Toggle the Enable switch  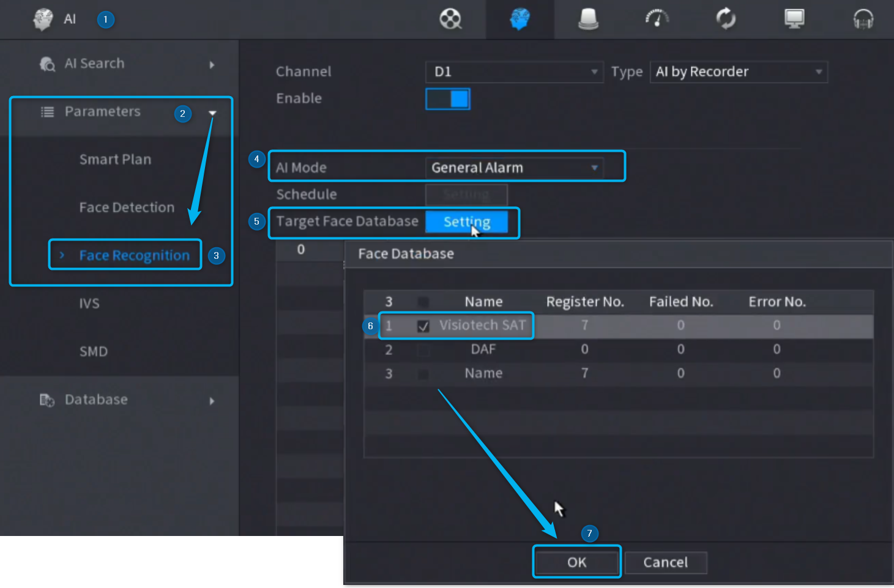[448, 99]
